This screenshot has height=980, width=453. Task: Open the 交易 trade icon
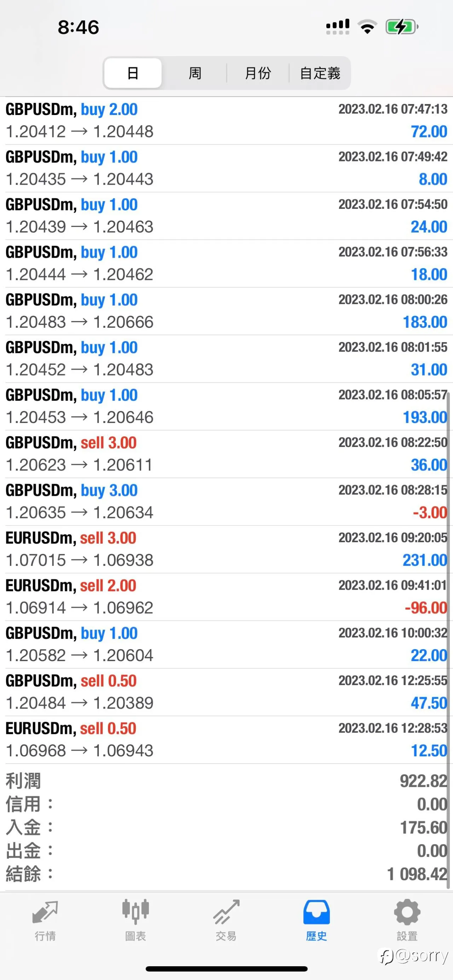tap(226, 912)
